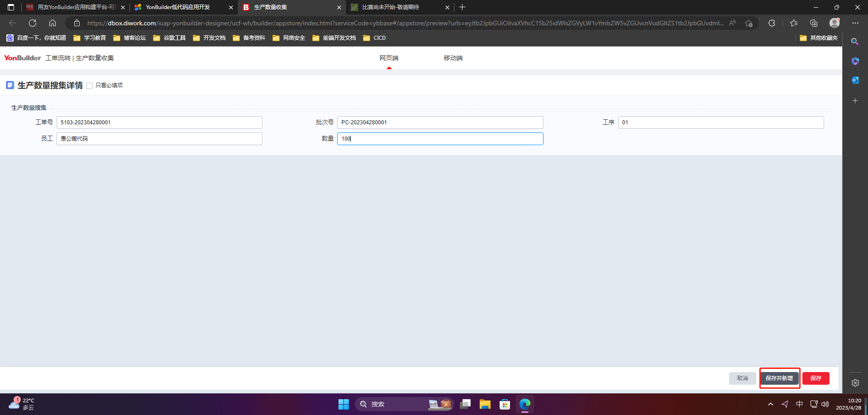Viewport: 868px width, 415px height.
Task: Open a new browser tab
Action: click(462, 7)
